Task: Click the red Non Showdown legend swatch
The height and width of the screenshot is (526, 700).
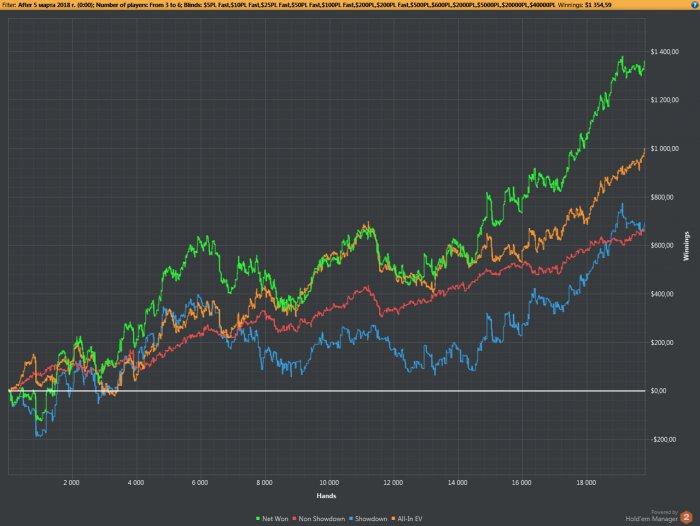Action: tap(294, 518)
